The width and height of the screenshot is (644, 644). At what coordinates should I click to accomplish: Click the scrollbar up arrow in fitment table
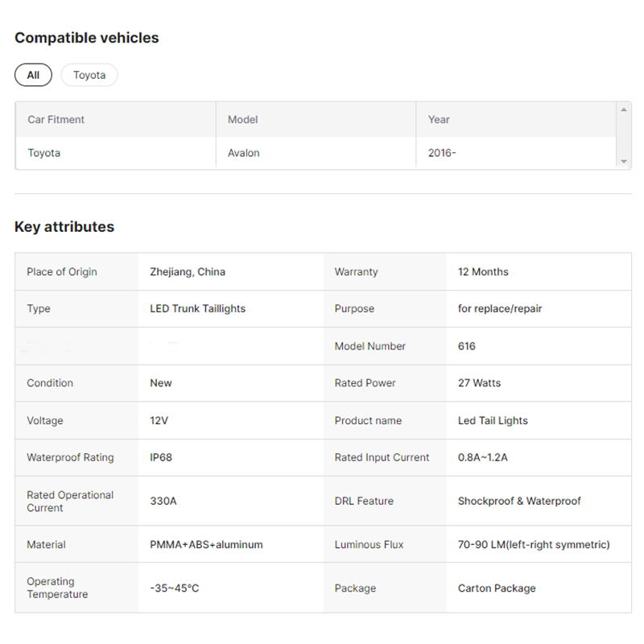click(x=623, y=109)
